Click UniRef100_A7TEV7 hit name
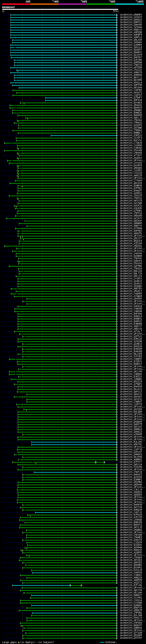The width and height of the screenshot is (146, 644). click(x=131, y=156)
